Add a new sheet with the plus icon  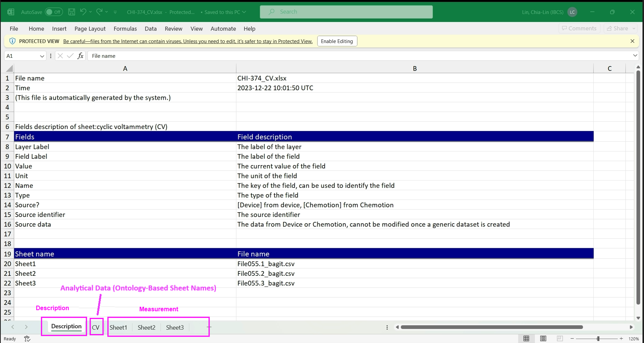pyautogui.click(x=209, y=327)
